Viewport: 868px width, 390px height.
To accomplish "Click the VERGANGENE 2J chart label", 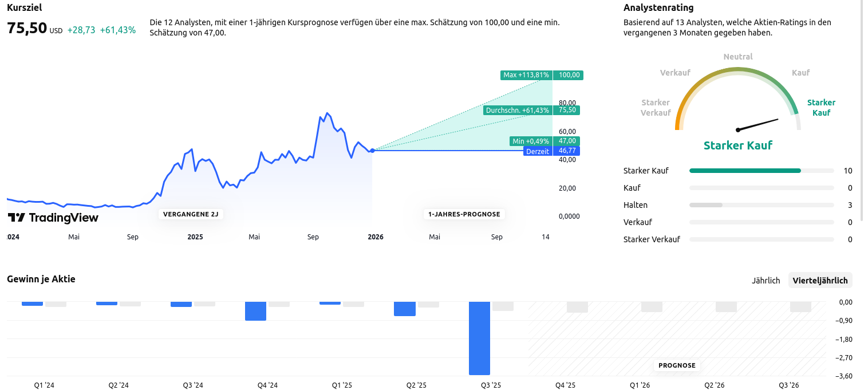I will click(191, 214).
